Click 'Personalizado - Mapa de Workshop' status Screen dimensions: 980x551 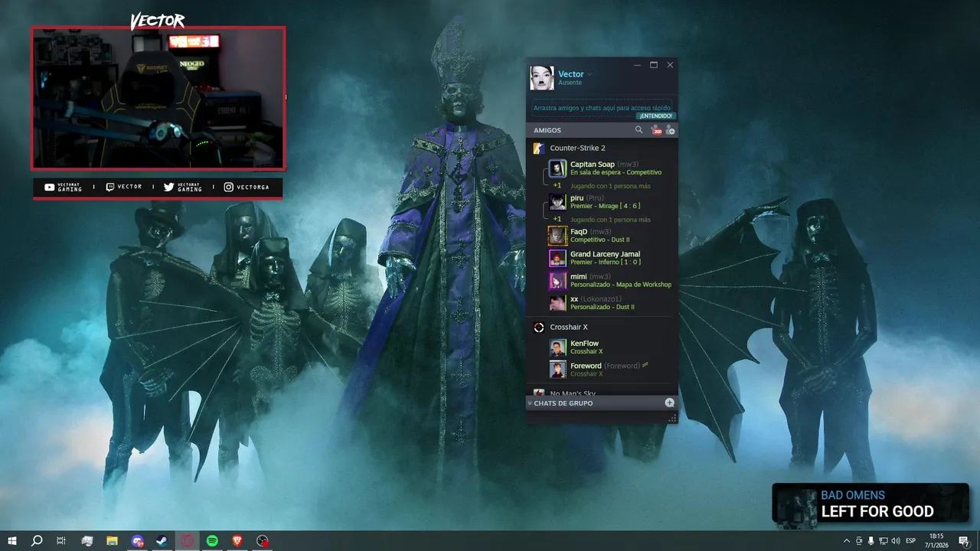[x=621, y=285]
